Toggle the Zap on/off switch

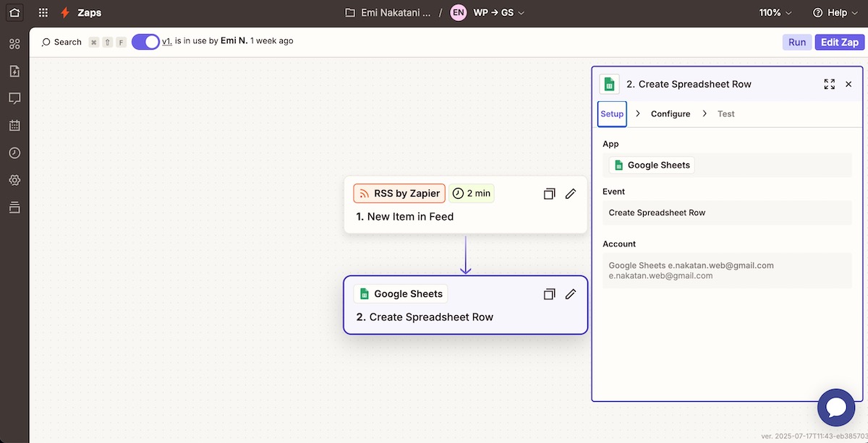pos(145,42)
